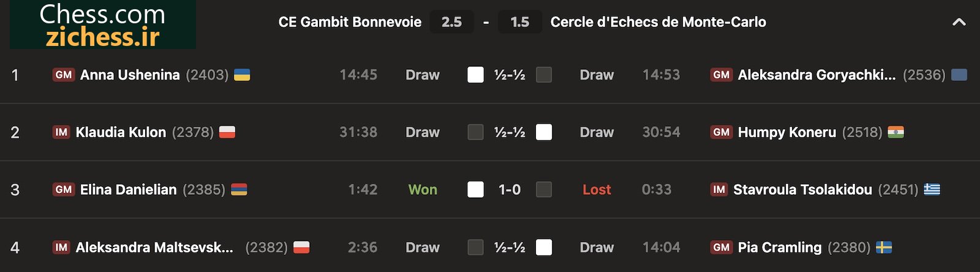Click white piece square on board 1
The width and height of the screenshot is (980, 272).
tap(475, 75)
